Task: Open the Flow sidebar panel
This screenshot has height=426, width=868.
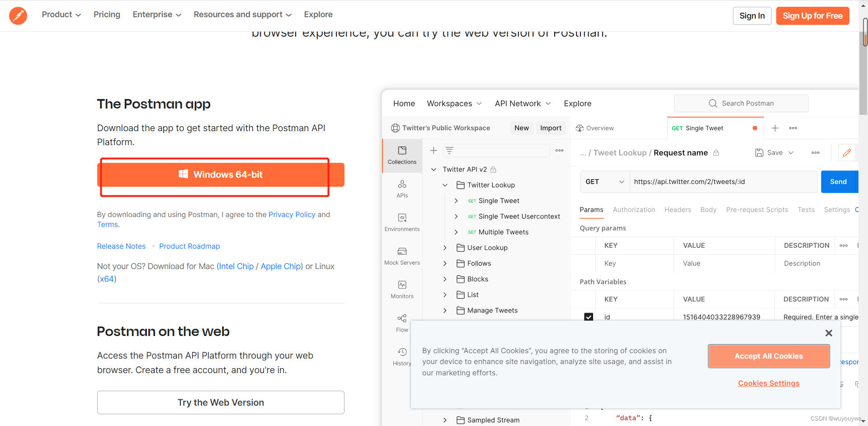Action: 402,323
